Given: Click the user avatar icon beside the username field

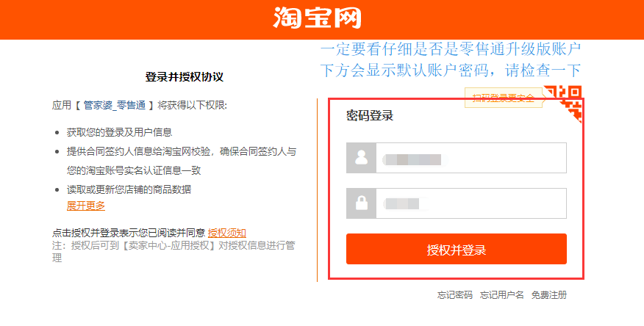Looking at the screenshot, I should [x=362, y=158].
